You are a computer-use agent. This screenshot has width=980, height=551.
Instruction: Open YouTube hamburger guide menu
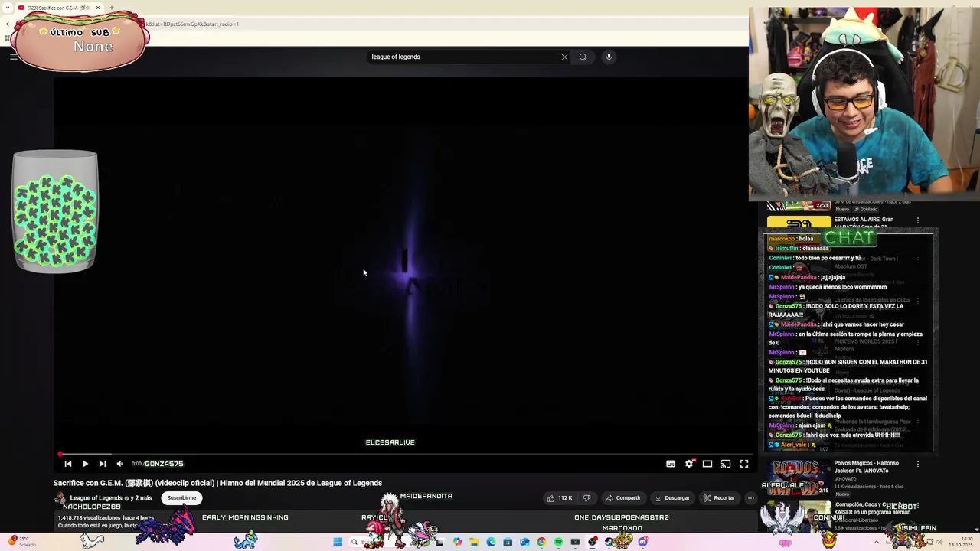(x=13, y=57)
